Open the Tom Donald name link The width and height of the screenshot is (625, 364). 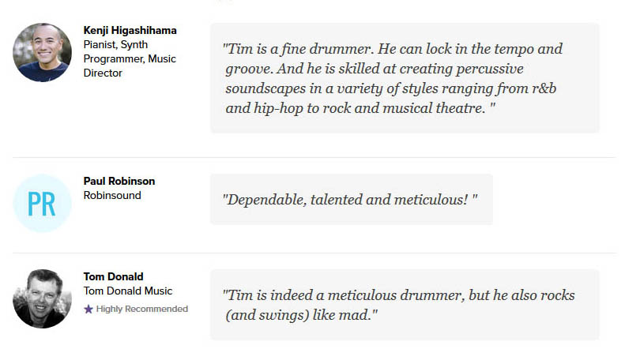pos(113,276)
